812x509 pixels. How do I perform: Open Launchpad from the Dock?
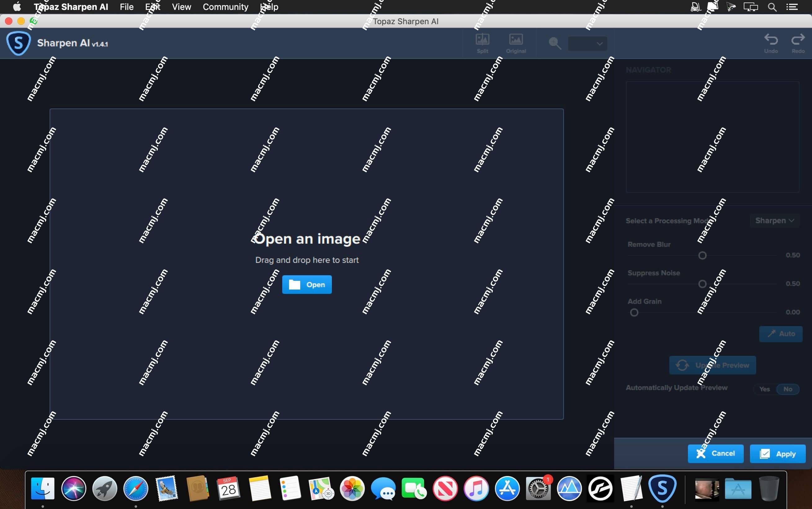pyautogui.click(x=105, y=489)
